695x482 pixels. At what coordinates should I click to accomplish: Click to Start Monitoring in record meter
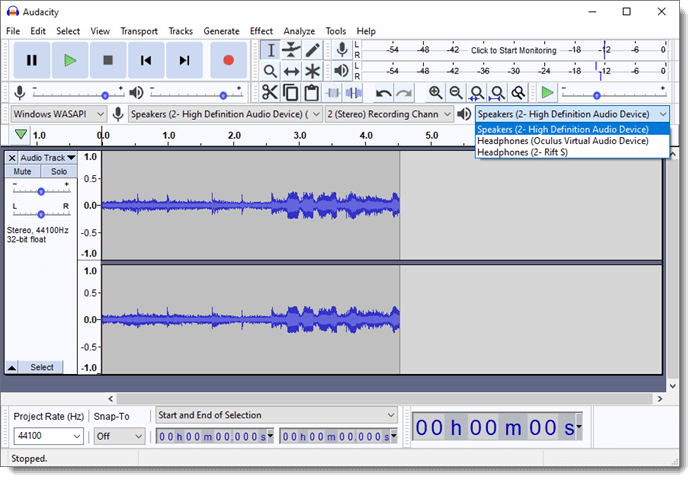(x=513, y=50)
